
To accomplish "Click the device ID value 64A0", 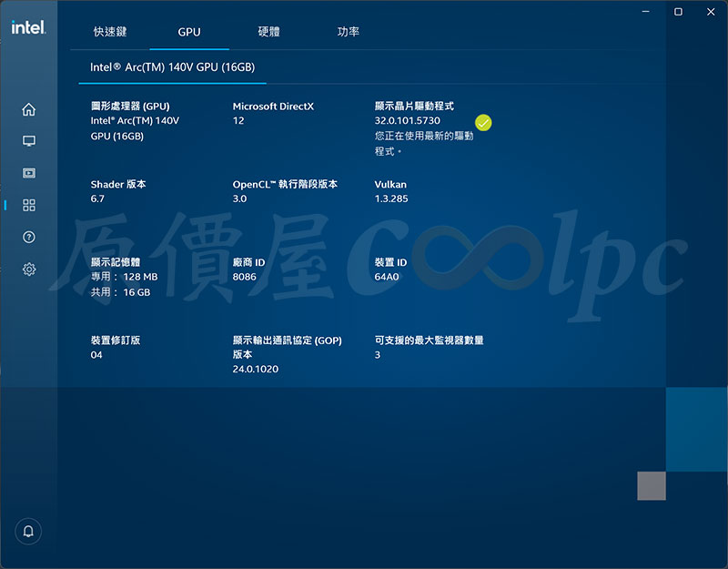I will [x=387, y=277].
